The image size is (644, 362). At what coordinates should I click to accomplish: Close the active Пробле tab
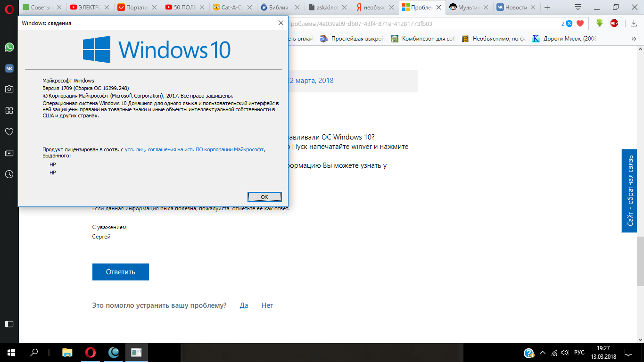pos(438,7)
